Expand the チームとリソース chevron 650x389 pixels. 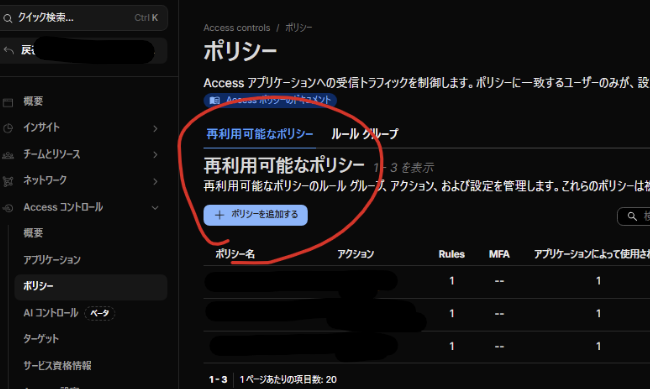[x=155, y=155]
